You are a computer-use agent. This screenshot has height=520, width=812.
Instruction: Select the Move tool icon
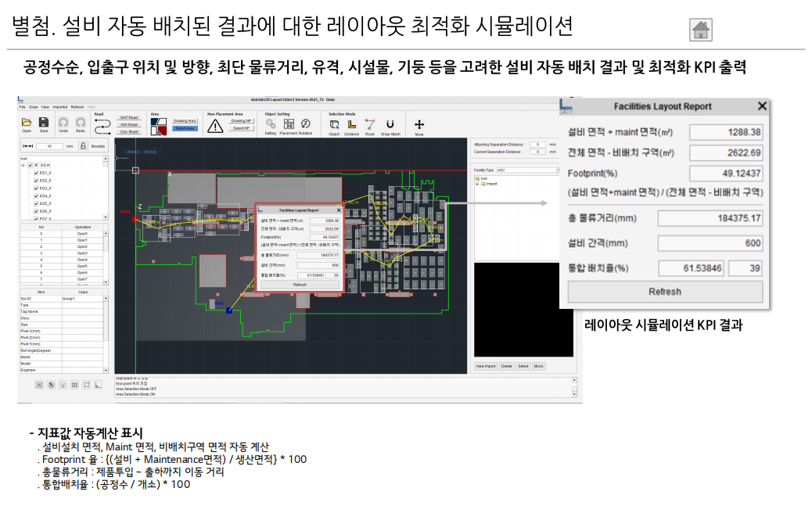pos(419,124)
